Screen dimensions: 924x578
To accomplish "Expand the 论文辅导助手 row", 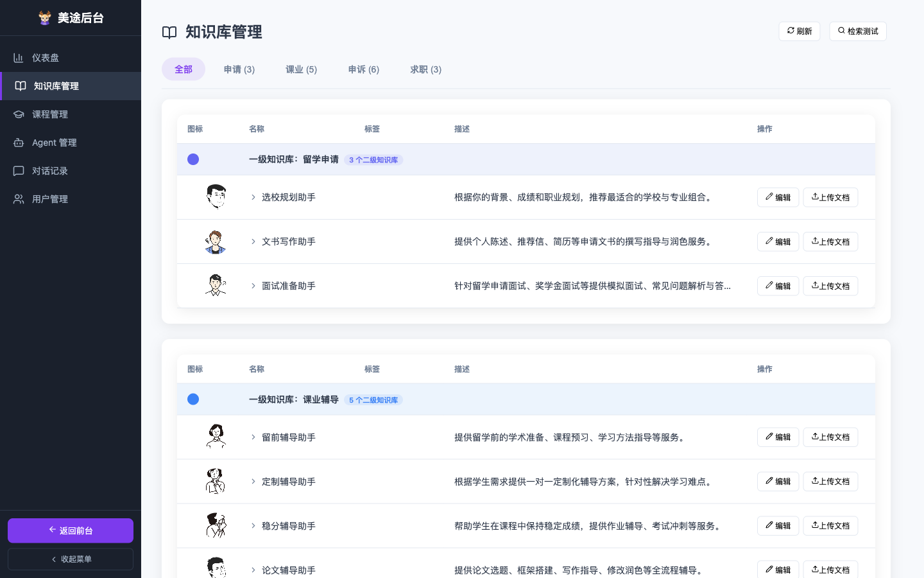I will [253, 570].
